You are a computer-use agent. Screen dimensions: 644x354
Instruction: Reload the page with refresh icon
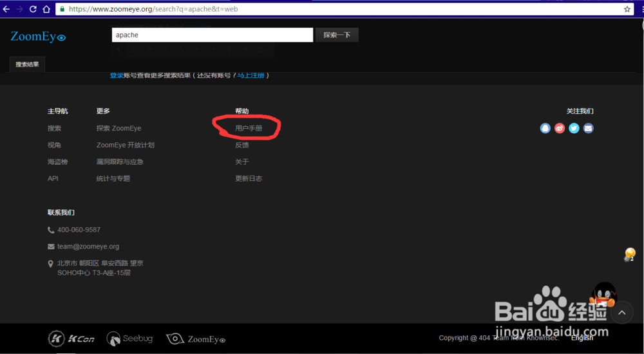pyautogui.click(x=33, y=9)
